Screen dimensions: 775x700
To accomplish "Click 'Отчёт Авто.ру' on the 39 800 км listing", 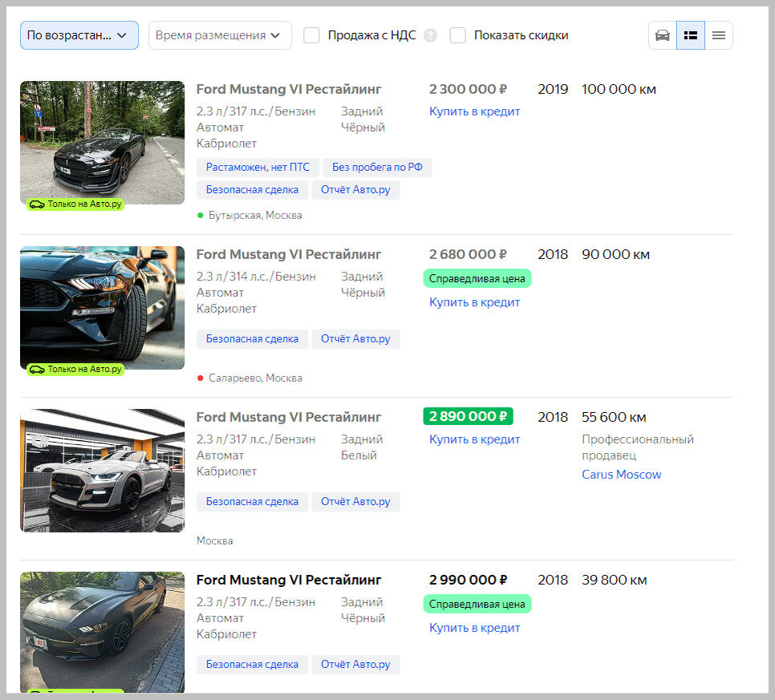I will tap(355, 665).
